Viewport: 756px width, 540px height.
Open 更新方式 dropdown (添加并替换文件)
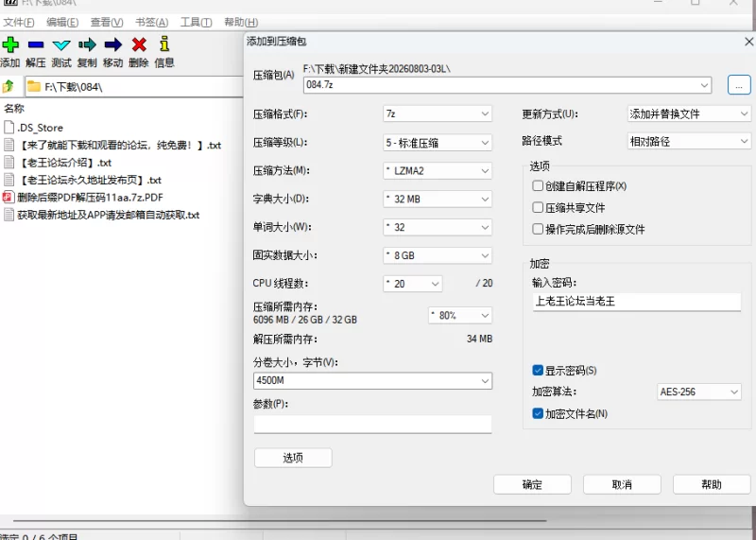click(689, 113)
